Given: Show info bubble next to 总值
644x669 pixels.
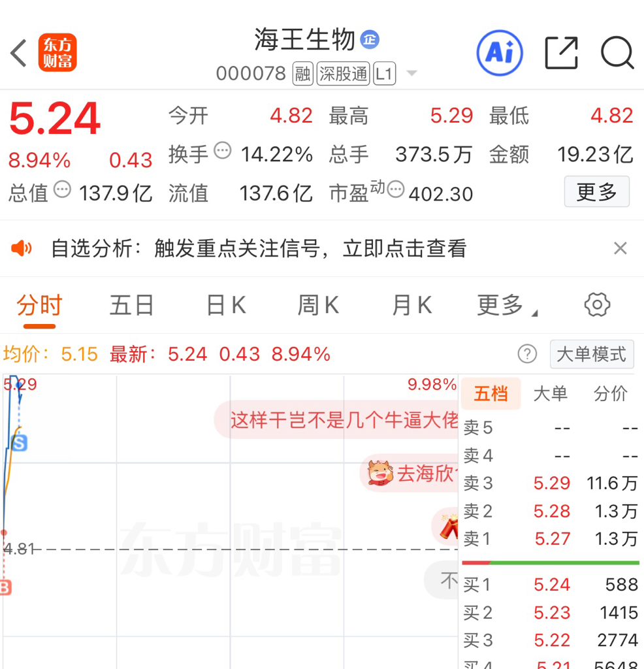Looking at the screenshot, I should pos(62,189).
